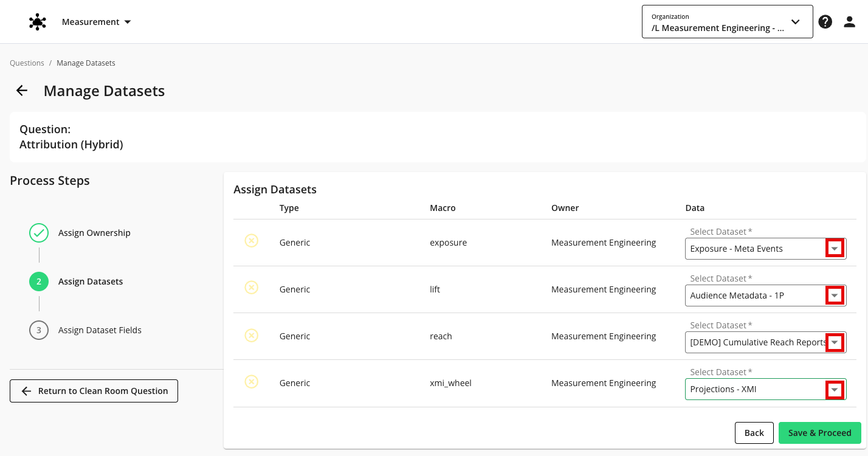Click the status icon in exposure row
This screenshot has width=868, height=456.
251,241
